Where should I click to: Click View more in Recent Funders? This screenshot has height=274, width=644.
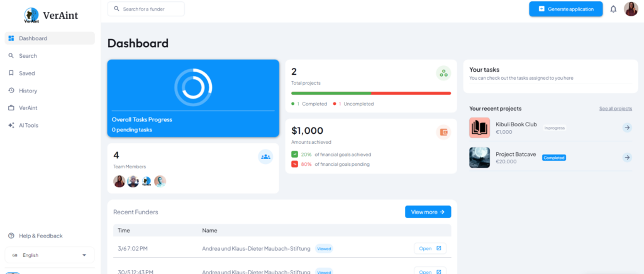coord(428,212)
